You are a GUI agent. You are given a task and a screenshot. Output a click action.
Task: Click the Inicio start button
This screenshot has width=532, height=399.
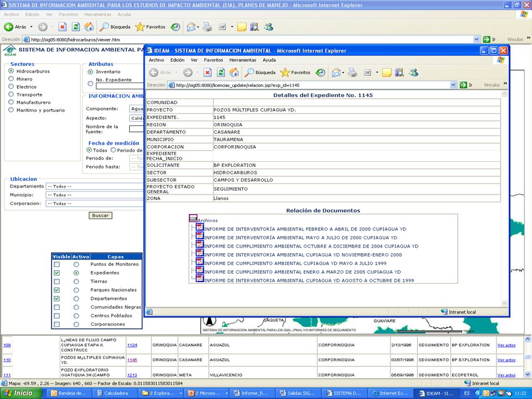[x=21, y=393]
